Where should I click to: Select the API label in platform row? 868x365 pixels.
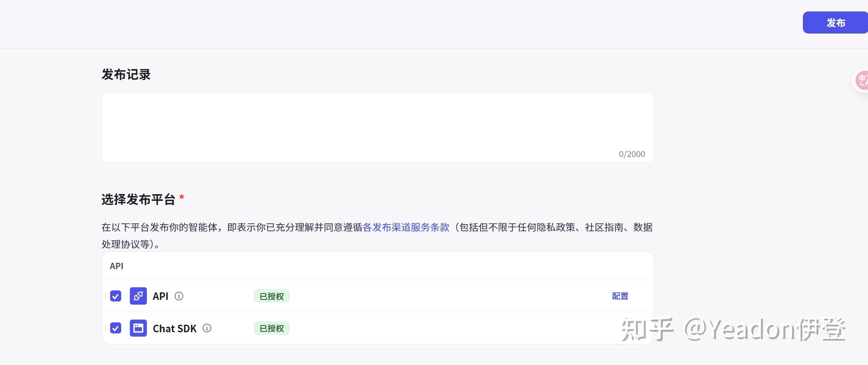160,296
